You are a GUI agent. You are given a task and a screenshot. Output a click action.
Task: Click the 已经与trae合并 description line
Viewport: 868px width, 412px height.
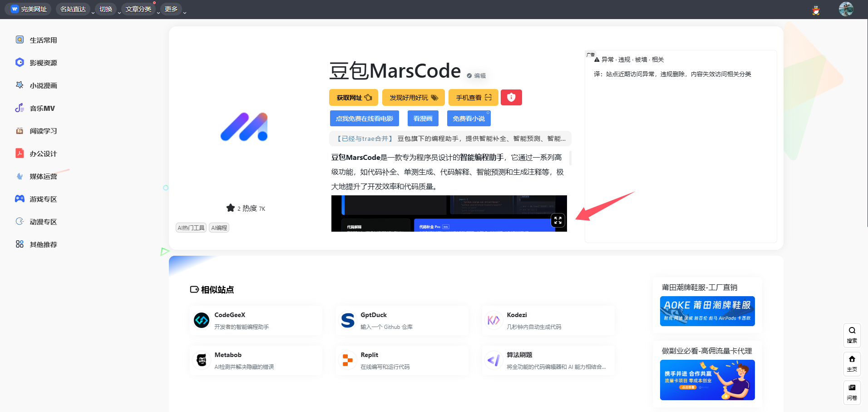click(450, 139)
